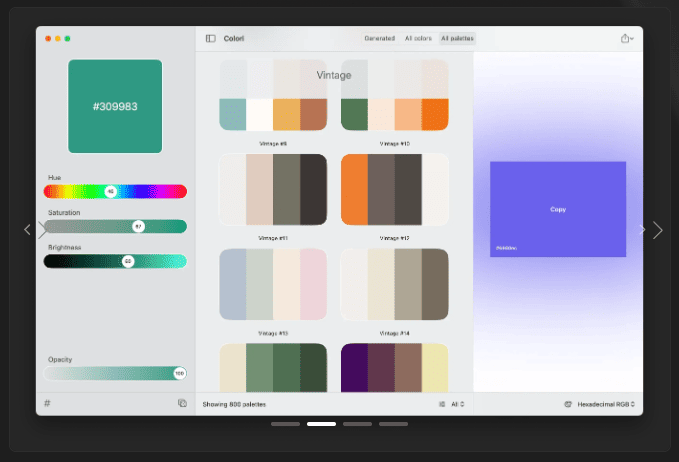This screenshot has height=462, width=679.
Task: Select the greige swatch in Vintage #14
Action: pos(408,284)
